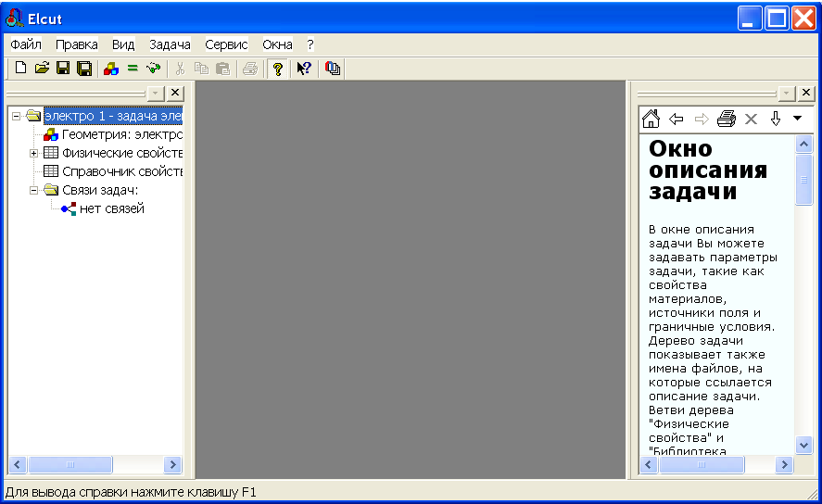Image resolution: width=822 pixels, height=504 pixels.
Task: Select the 'Геометрия: электро' tree item
Action: (122, 134)
